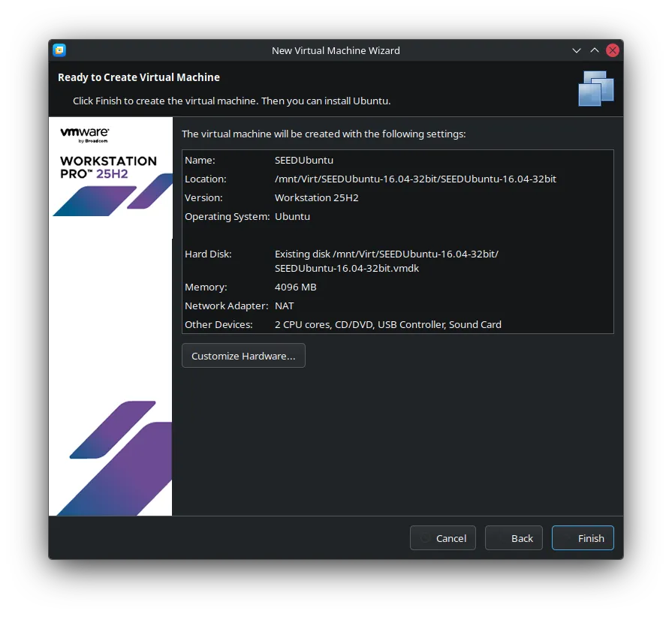Select the Name row showing SEEDUbuntu
Viewport: 672px width, 617px height.
(304, 160)
